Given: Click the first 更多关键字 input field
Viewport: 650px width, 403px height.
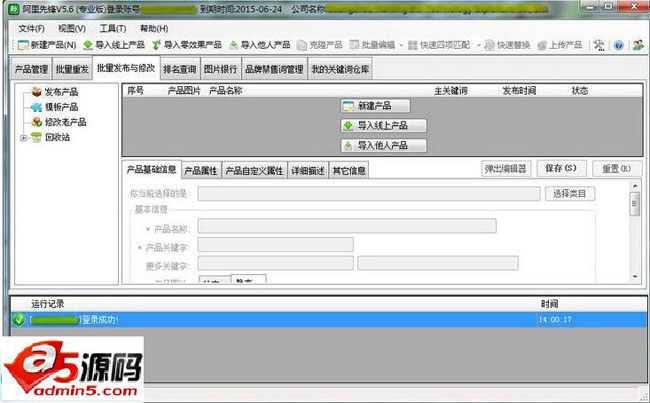Looking at the screenshot, I should (x=276, y=263).
